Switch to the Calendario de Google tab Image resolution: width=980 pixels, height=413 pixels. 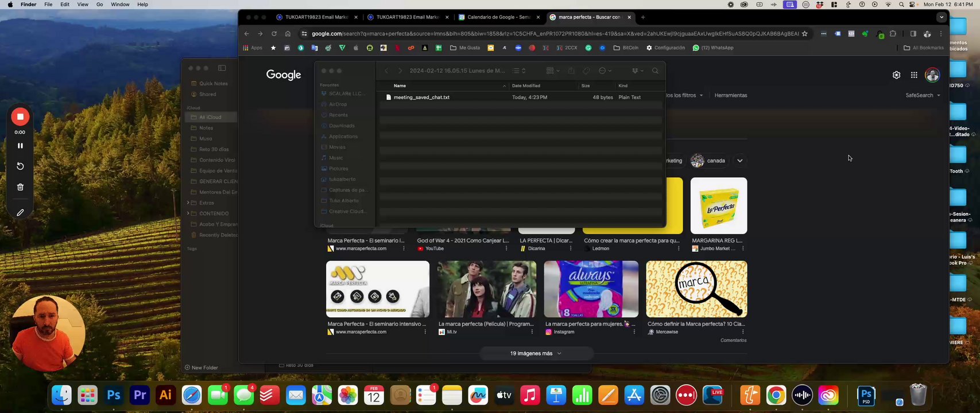(x=499, y=17)
